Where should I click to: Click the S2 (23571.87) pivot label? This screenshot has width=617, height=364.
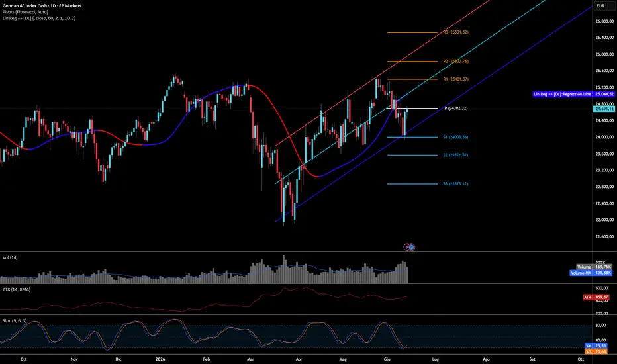(455, 155)
